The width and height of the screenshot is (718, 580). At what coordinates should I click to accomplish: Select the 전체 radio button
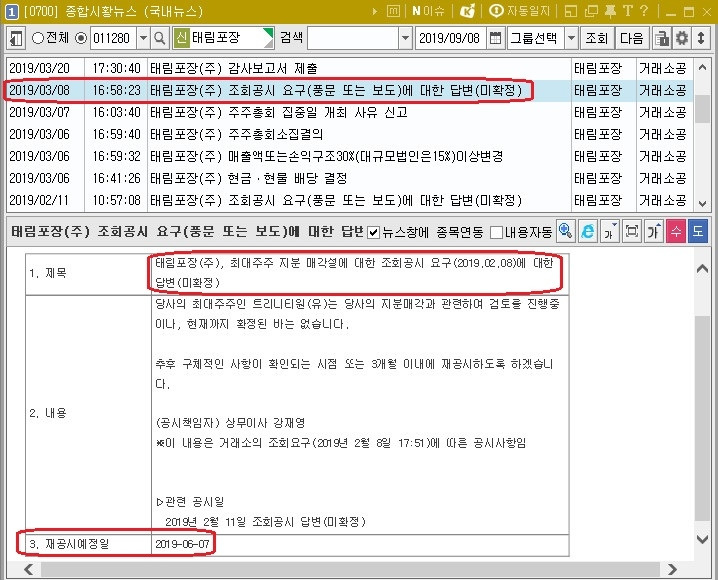[38, 38]
